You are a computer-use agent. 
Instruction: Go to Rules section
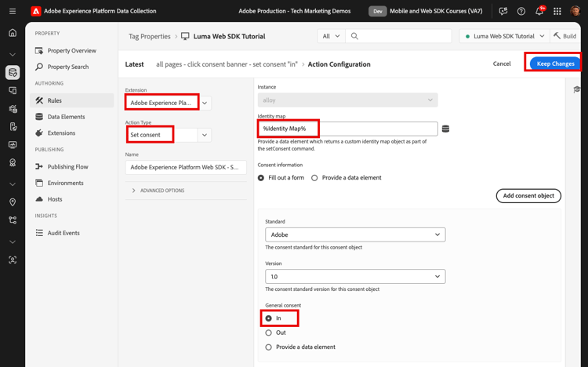[x=71, y=100]
